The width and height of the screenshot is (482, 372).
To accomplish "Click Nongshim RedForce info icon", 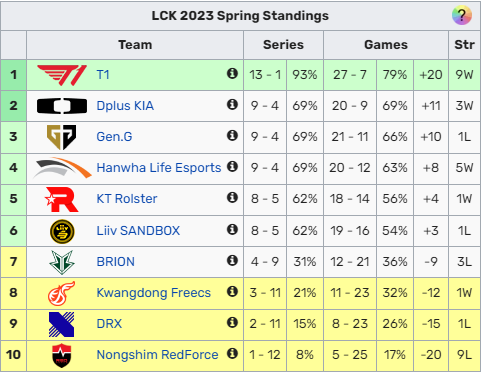I will click(x=232, y=353).
